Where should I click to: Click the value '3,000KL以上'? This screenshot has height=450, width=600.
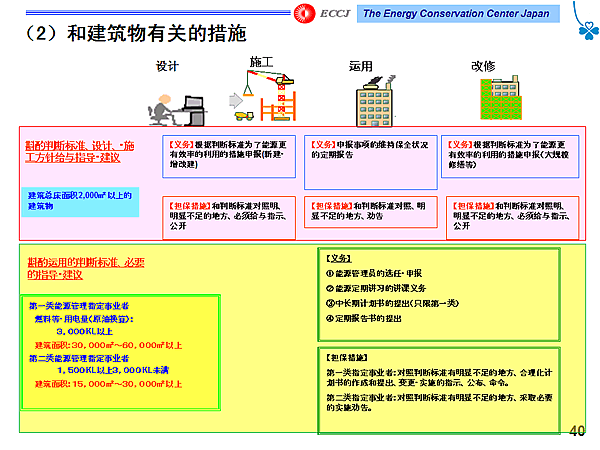click(85, 331)
